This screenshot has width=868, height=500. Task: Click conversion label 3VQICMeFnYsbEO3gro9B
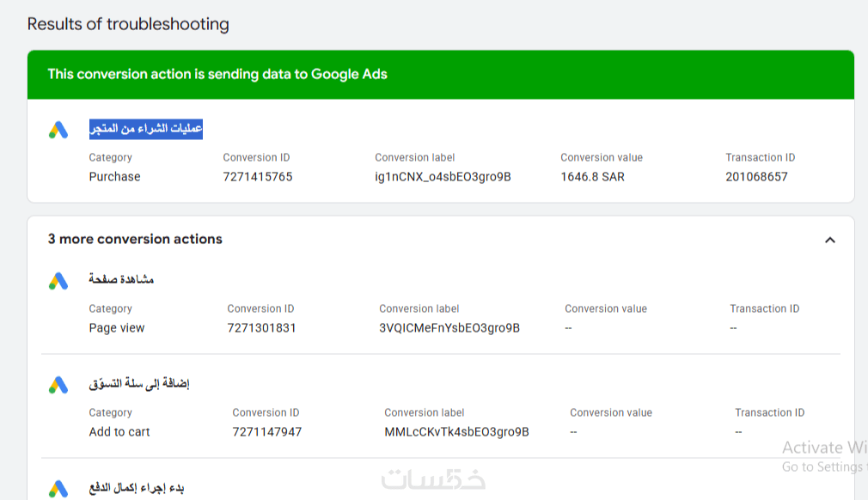(449, 328)
